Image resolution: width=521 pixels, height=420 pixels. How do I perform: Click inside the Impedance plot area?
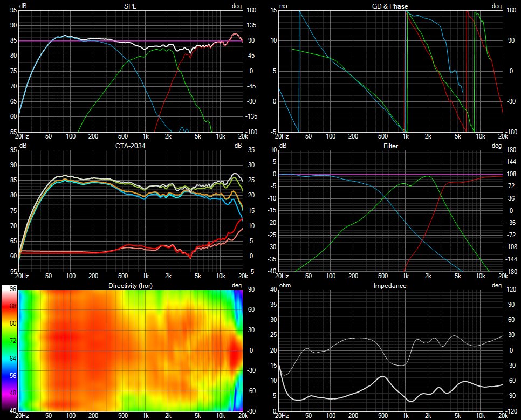pos(390,350)
